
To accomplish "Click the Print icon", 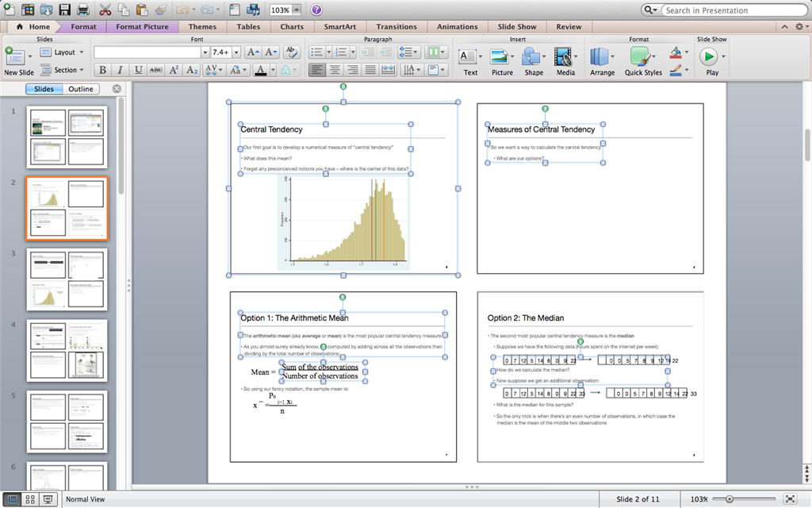I will (x=83, y=10).
